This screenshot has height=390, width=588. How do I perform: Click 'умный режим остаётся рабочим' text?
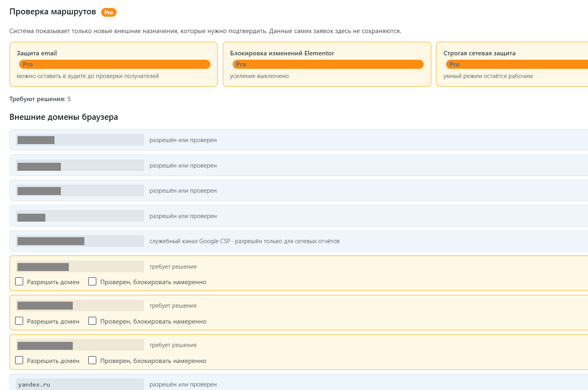(488, 76)
